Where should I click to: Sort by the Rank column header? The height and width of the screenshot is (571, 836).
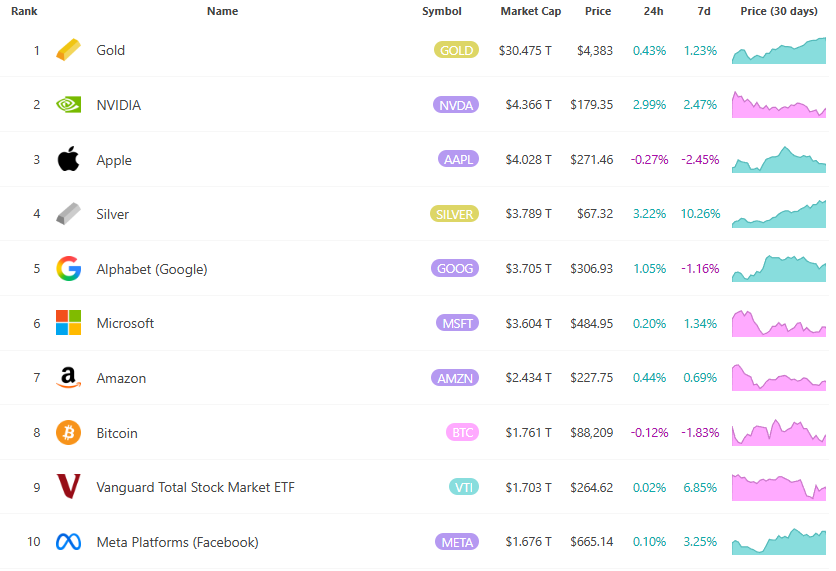tap(24, 11)
